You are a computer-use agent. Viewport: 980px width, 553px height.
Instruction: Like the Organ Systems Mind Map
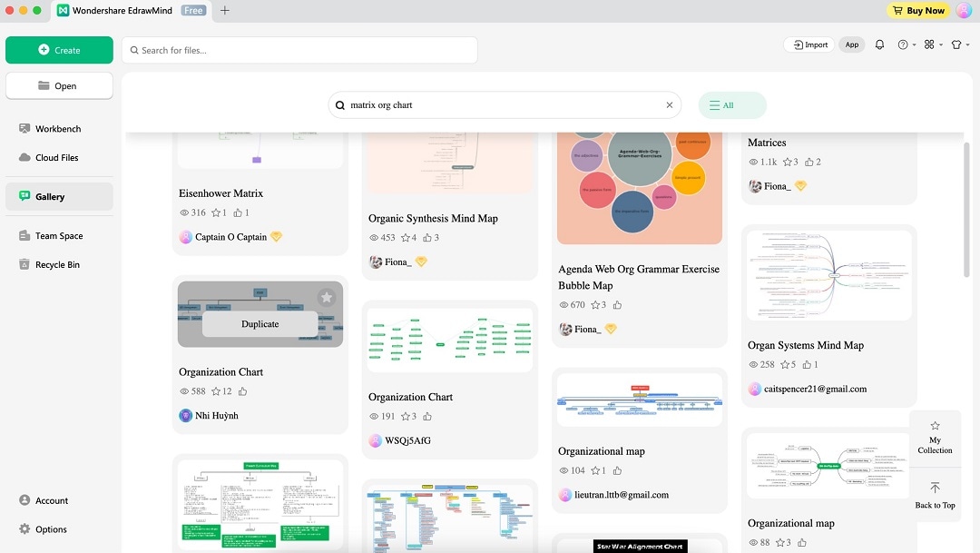click(810, 365)
